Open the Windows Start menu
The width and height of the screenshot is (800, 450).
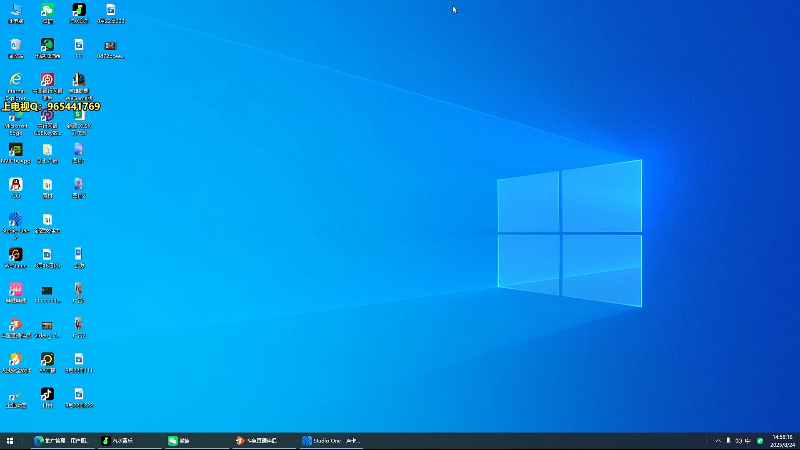pyautogui.click(x=10, y=441)
